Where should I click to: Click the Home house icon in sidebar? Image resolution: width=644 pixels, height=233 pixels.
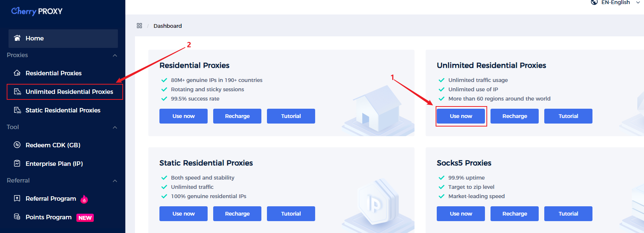tap(17, 38)
